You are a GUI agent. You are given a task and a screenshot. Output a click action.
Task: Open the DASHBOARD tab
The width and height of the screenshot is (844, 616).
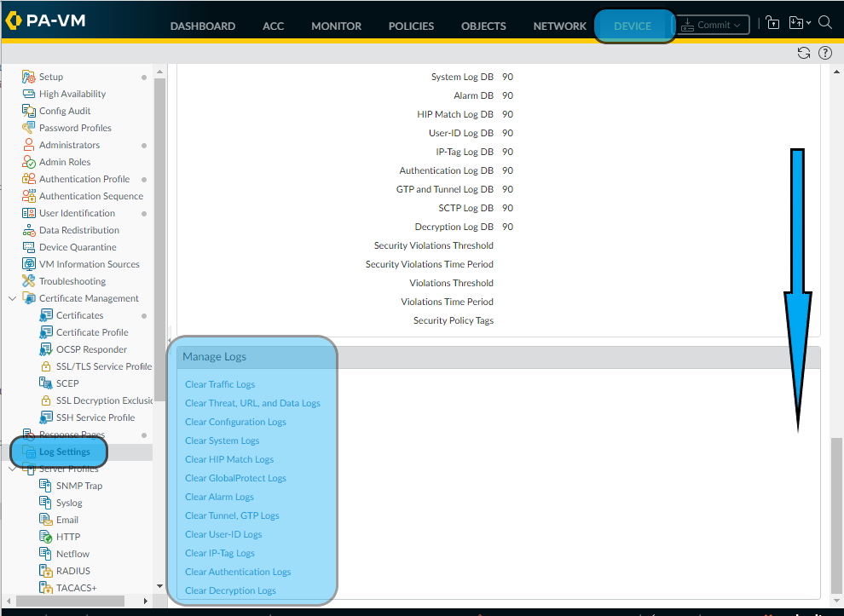click(x=203, y=26)
